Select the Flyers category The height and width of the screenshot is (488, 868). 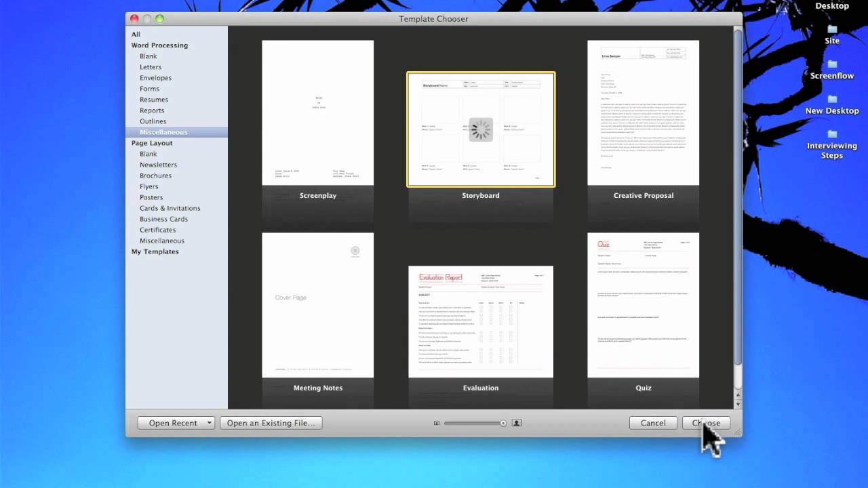pyautogui.click(x=149, y=186)
